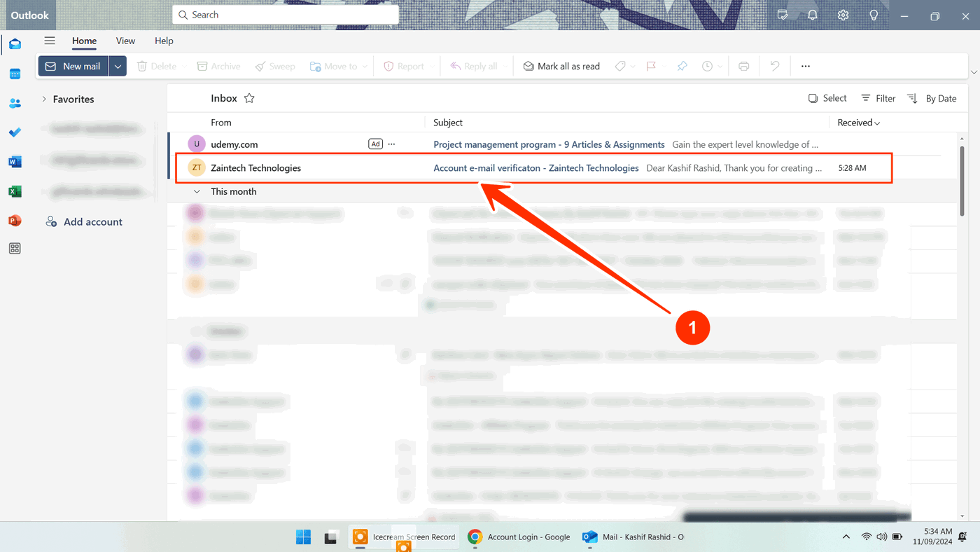Toggle Select mode for messages
Screen dimensions: 980x552
pyautogui.click(x=827, y=98)
